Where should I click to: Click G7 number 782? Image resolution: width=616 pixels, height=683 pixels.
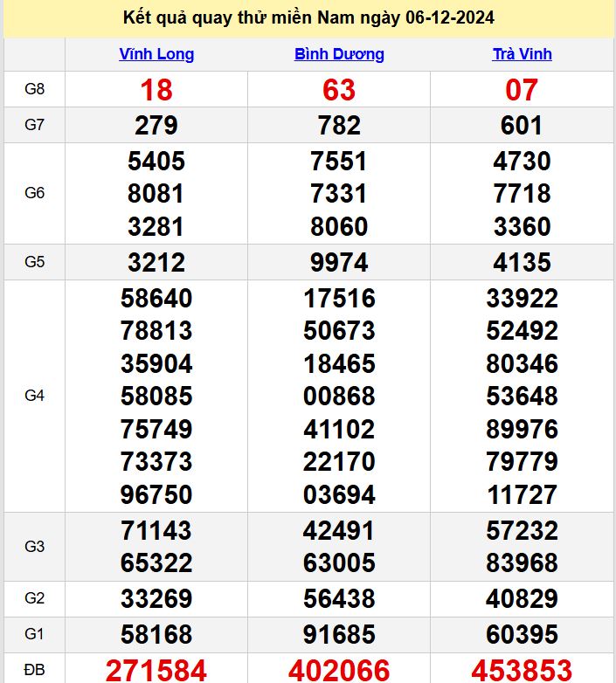(339, 126)
